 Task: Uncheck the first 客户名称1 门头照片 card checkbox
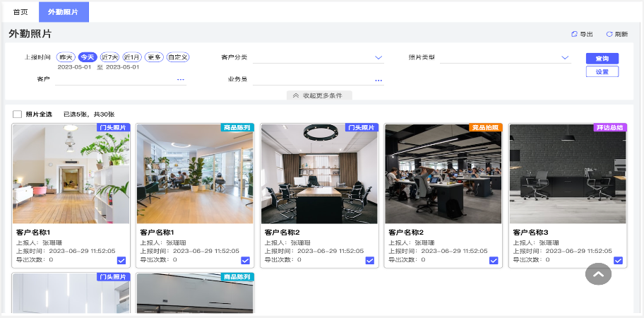[x=121, y=261]
